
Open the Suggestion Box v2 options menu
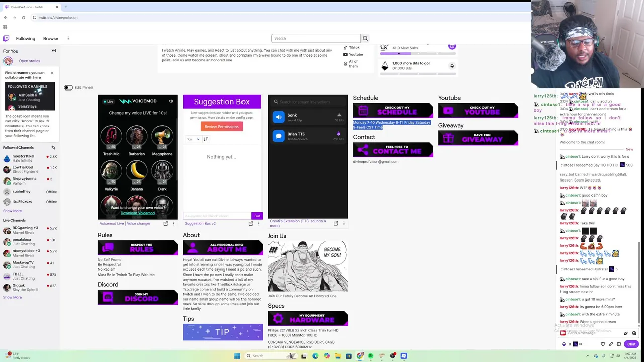coord(259,224)
